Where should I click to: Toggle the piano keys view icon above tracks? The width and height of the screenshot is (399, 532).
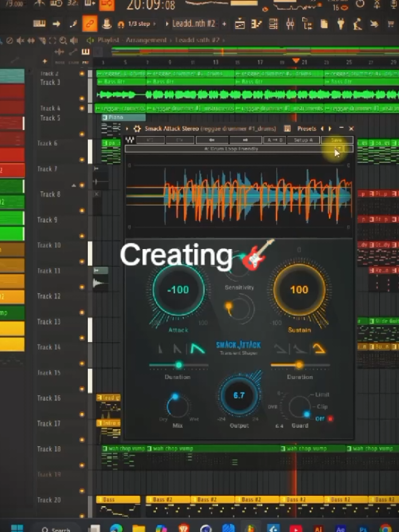tap(85, 52)
